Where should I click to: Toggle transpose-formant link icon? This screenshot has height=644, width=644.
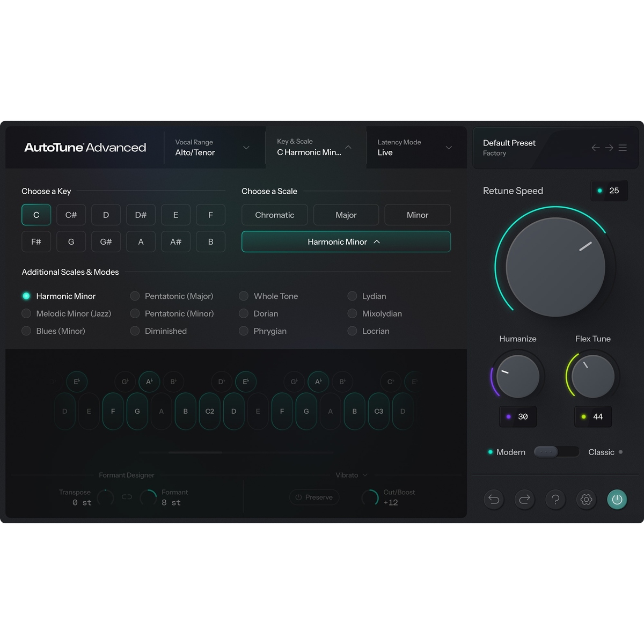pos(127,497)
